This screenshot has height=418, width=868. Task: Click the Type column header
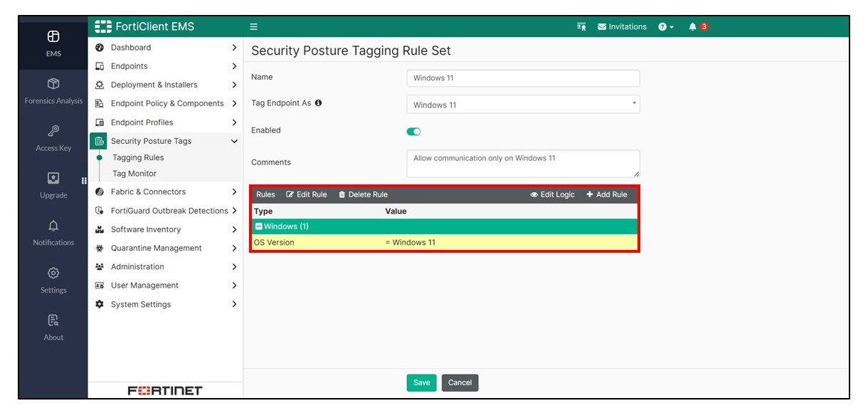[x=263, y=211]
